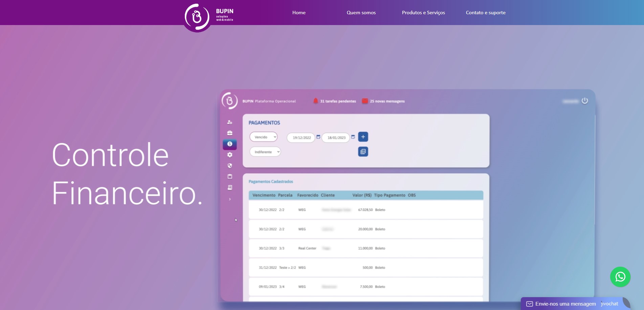Click the power logout icon

click(x=585, y=101)
